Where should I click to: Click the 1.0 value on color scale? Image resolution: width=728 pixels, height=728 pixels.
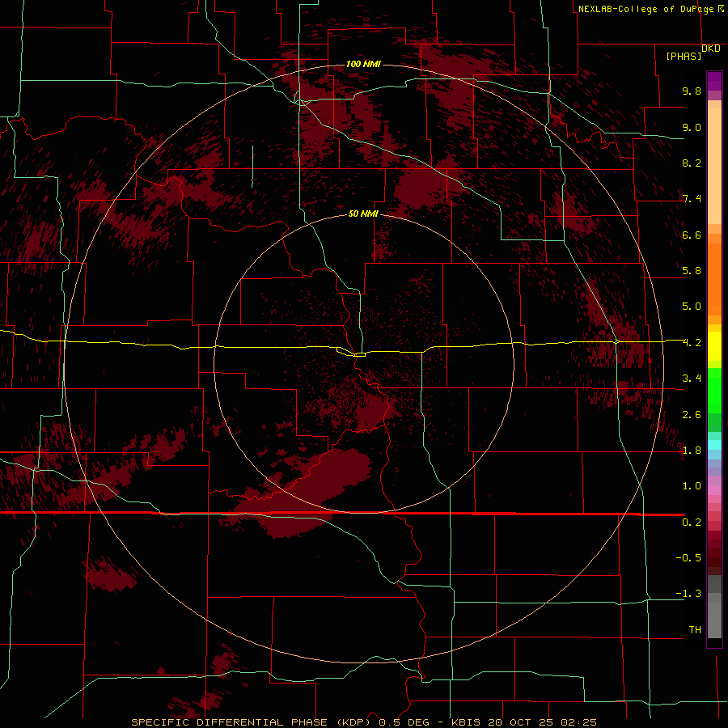pyautogui.click(x=692, y=486)
